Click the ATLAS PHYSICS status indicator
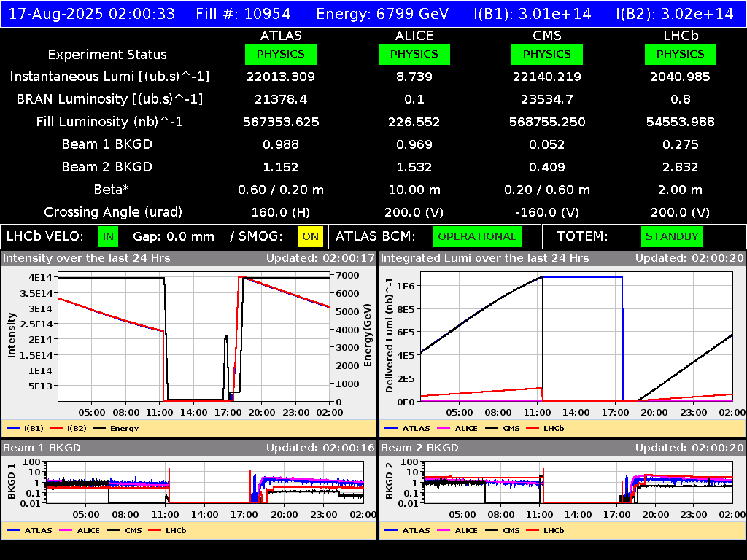Screen dimensions: 747x560 (281, 54)
